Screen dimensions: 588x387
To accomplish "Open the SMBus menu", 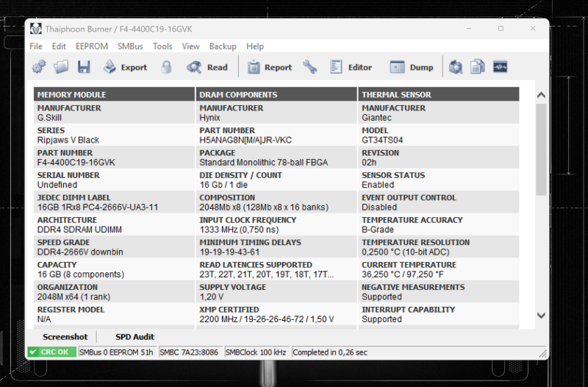I will [130, 46].
